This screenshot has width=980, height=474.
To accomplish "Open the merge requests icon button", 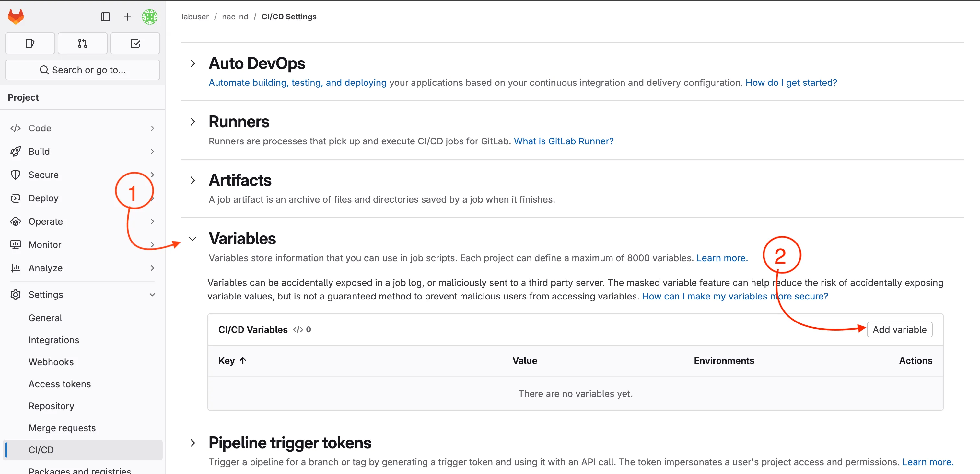I will pyautogui.click(x=82, y=43).
